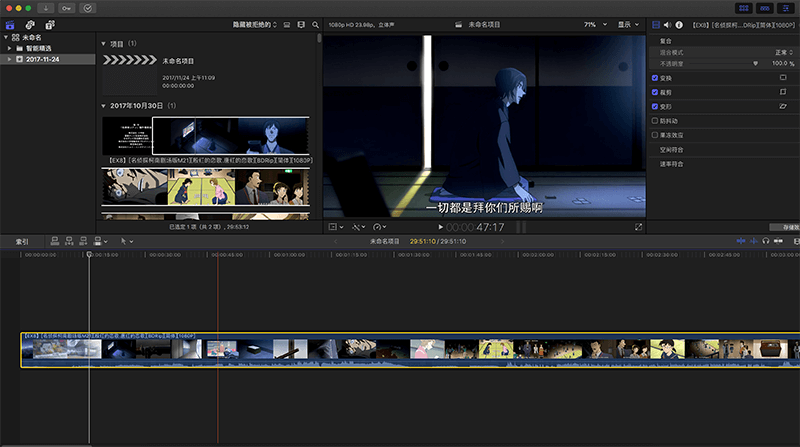Switch to the Video inspector tab icon
The height and width of the screenshot is (447, 800).
tap(656, 24)
